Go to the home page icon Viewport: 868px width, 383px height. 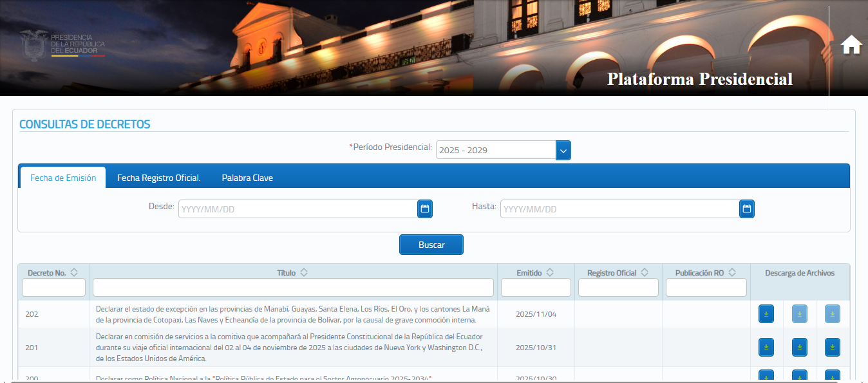tap(851, 45)
